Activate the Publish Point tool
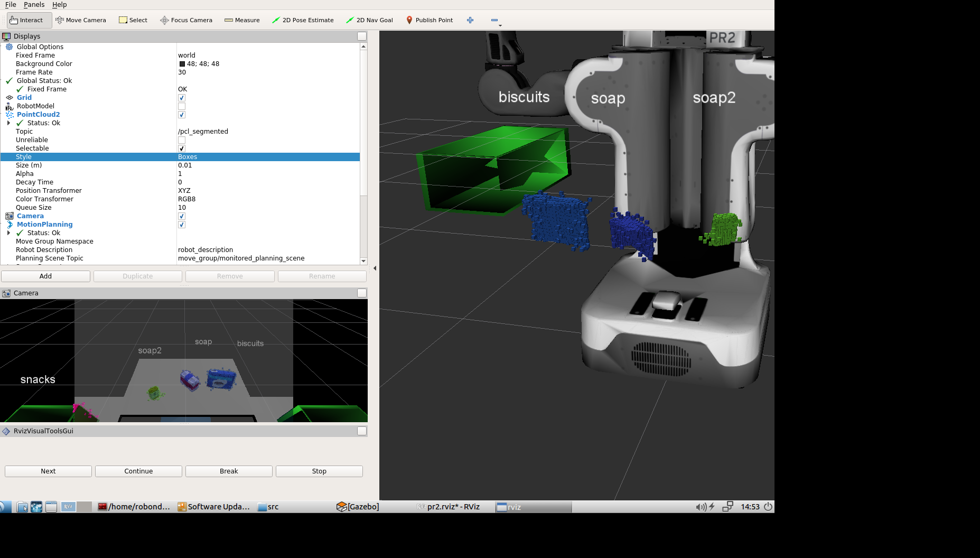 click(429, 20)
